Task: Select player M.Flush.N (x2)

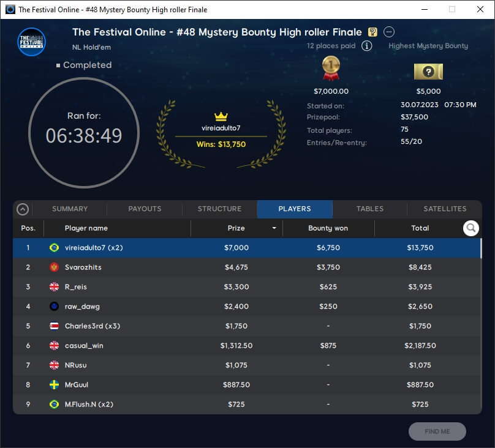Action: click(246, 404)
